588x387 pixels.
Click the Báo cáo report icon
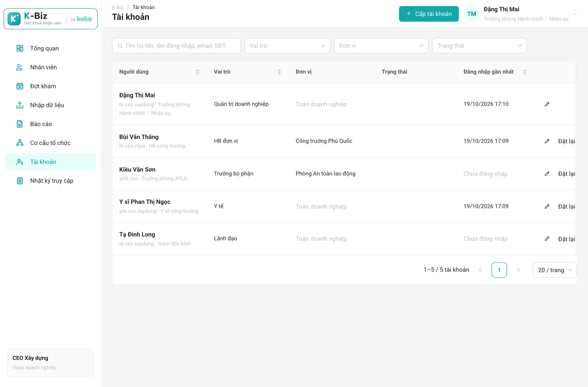[x=20, y=124]
